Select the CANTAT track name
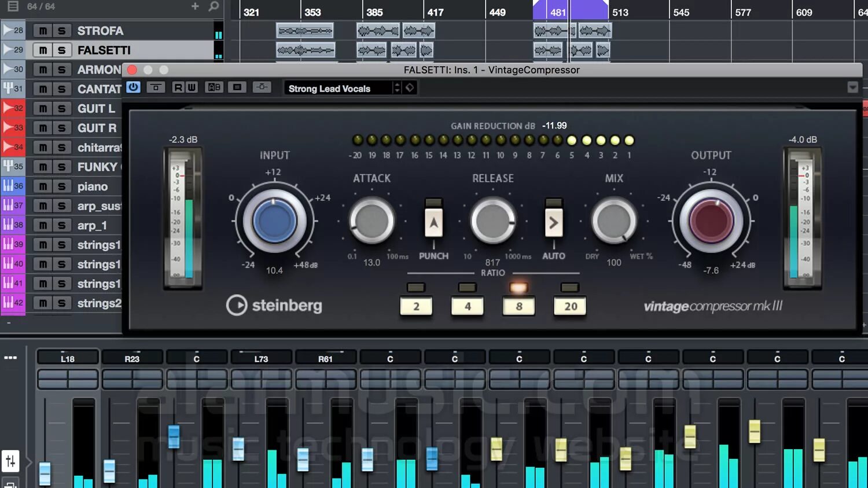Screen dimensions: 868x488 [99, 89]
